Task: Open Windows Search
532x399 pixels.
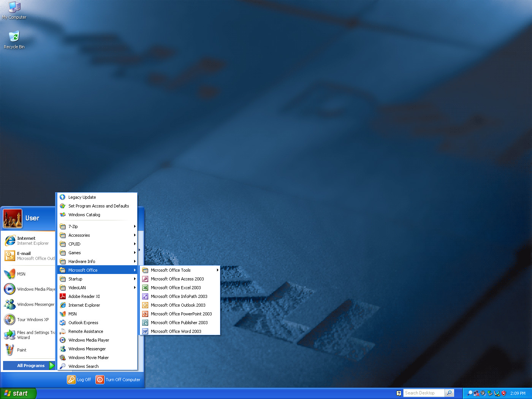Action: point(97,366)
